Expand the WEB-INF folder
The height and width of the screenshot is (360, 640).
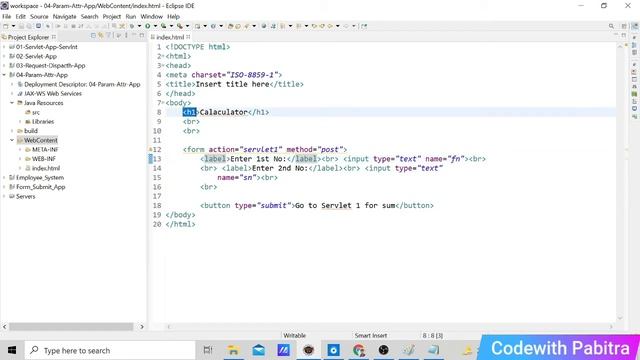tap(20, 159)
